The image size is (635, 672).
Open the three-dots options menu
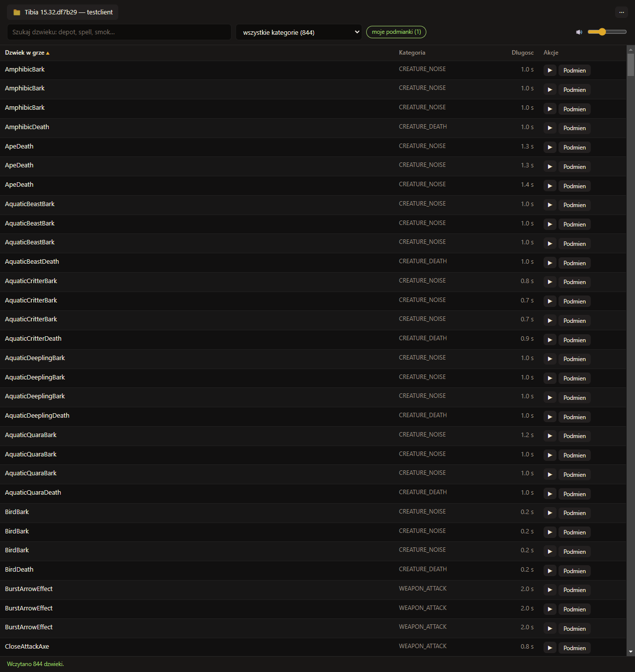click(x=622, y=12)
